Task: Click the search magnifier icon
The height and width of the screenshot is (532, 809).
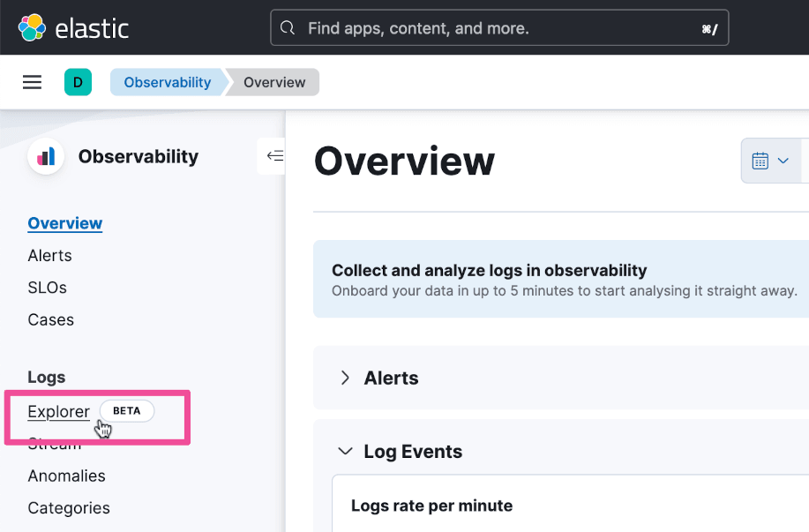Action: pos(287,28)
